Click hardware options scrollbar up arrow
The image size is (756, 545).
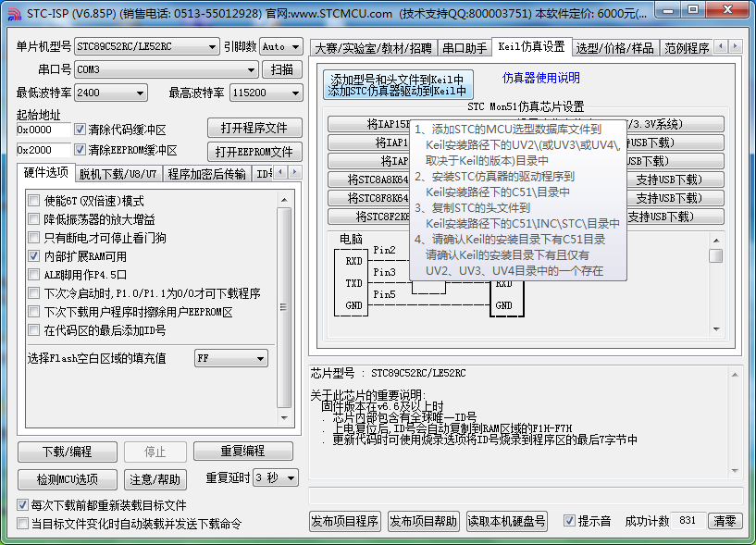click(284, 200)
